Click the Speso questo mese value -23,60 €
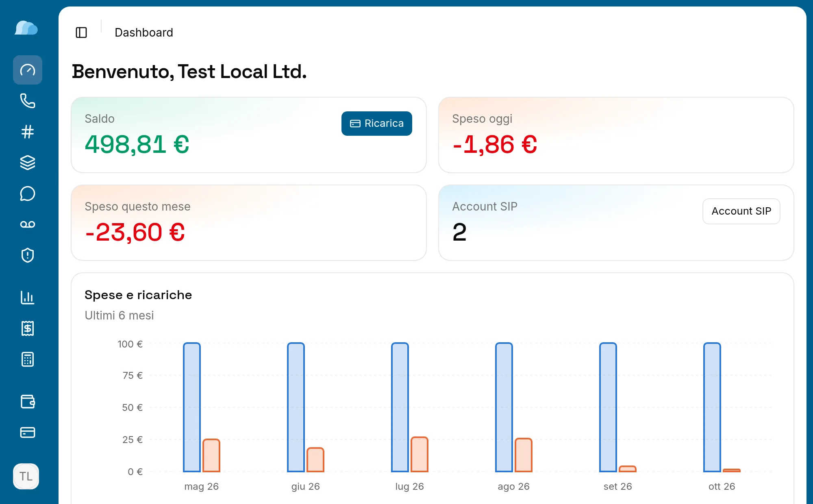This screenshot has height=504, width=813. 135,232
